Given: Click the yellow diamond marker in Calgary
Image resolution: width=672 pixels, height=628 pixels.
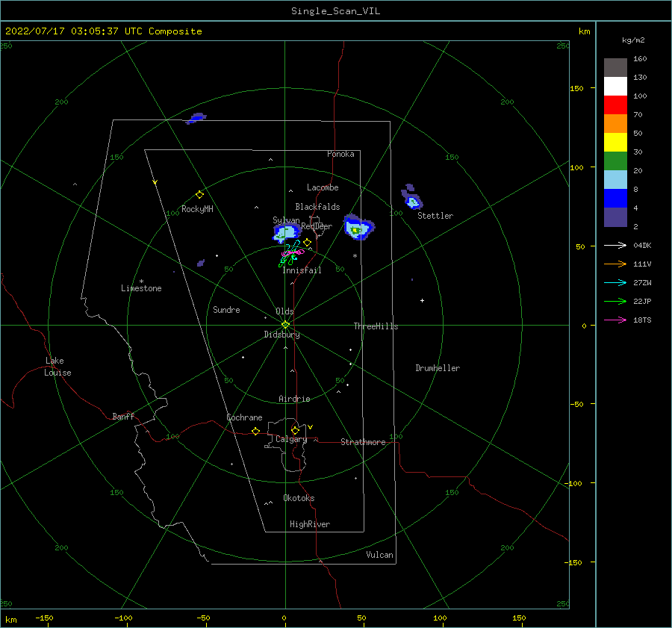Looking at the screenshot, I should point(295,430).
